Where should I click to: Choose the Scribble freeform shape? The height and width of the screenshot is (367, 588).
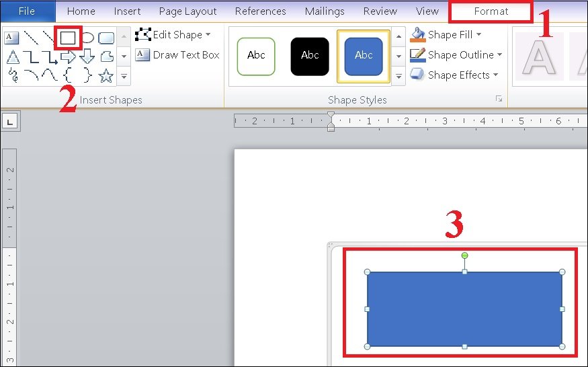click(13, 75)
